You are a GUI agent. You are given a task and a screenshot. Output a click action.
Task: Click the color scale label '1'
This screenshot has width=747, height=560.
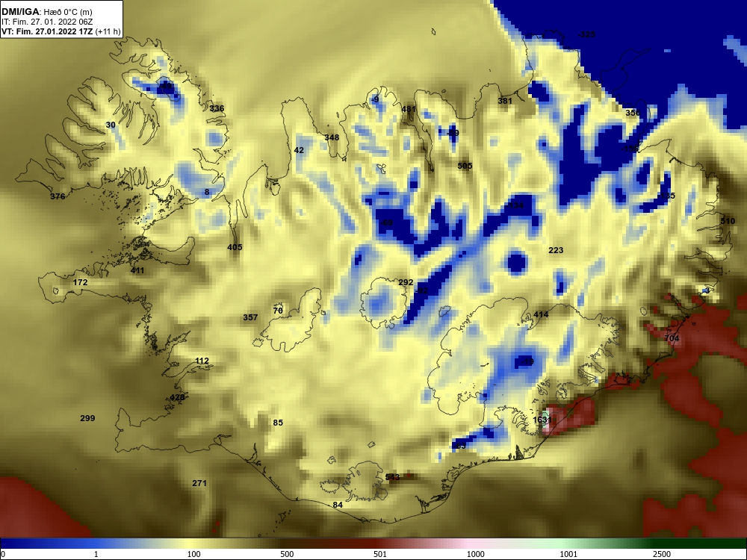(x=96, y=554)
